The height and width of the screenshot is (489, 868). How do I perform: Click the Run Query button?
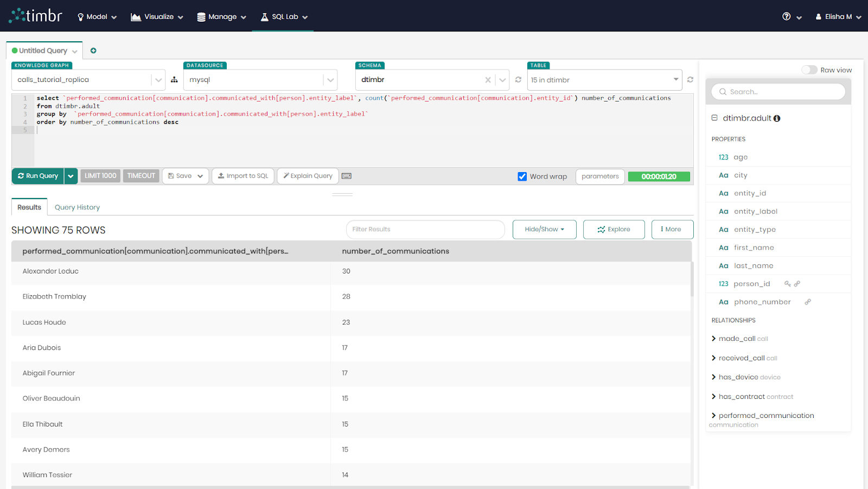38,176
